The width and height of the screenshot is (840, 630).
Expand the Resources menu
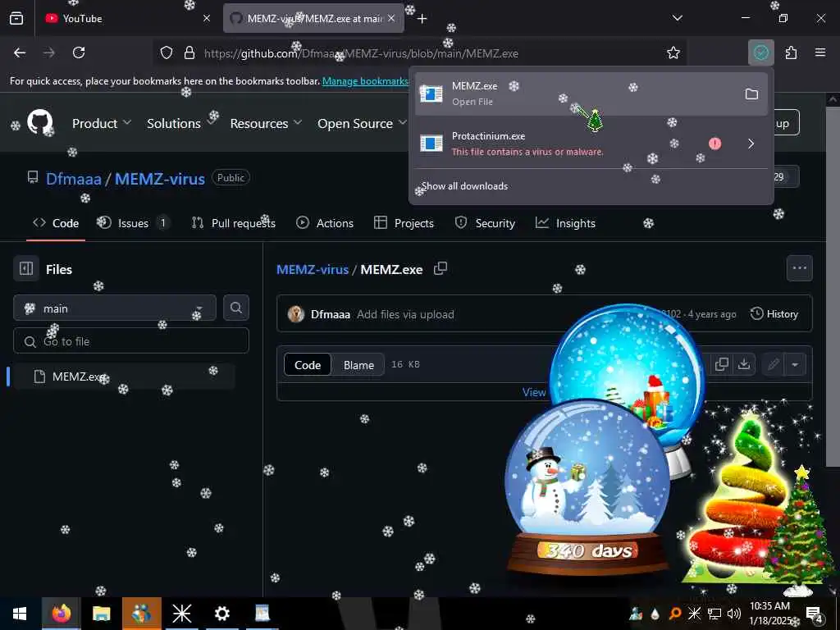(x=267, y=123)
